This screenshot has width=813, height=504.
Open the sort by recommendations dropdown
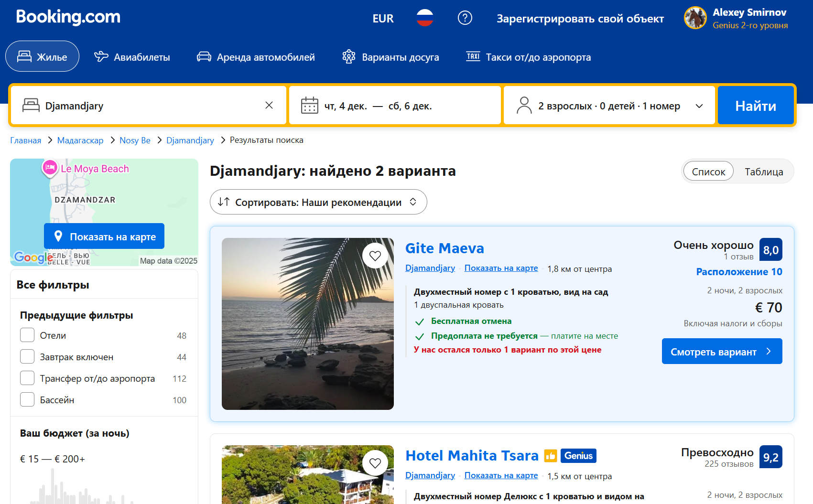pyautogui.click(x=318, y=202)
